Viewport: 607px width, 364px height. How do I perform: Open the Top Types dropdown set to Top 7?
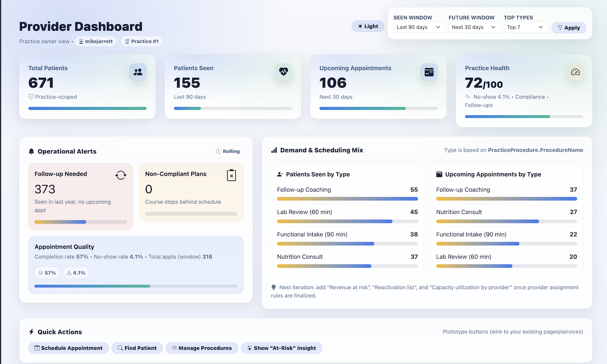tap(525, 28)
